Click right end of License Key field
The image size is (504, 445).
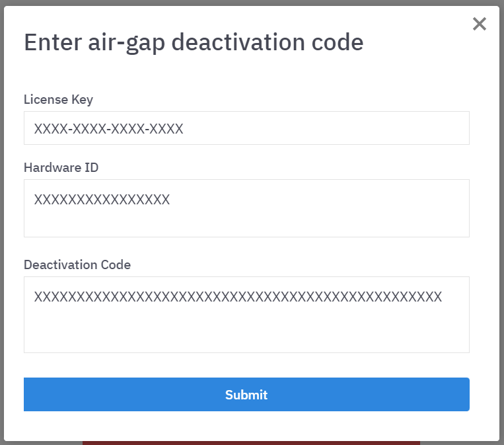tap(456, 128)
